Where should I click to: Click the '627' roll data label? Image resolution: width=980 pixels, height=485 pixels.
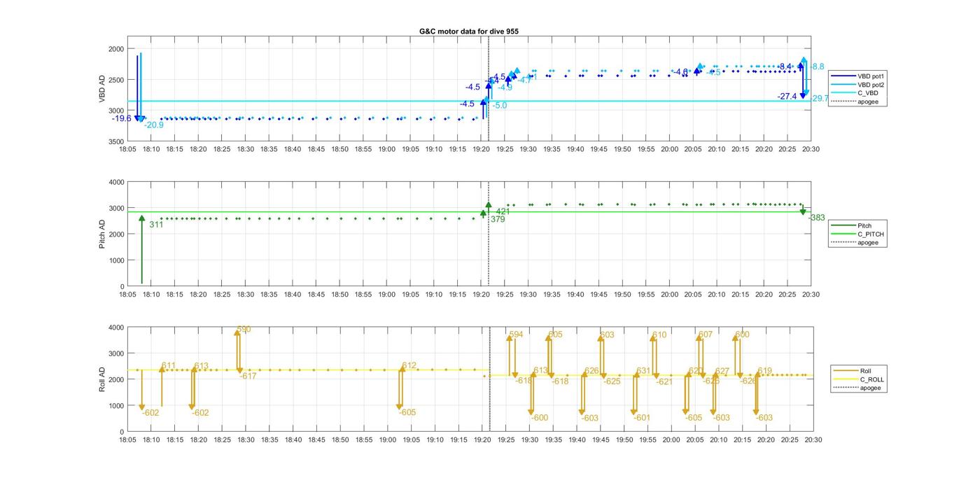coord(722,371)
